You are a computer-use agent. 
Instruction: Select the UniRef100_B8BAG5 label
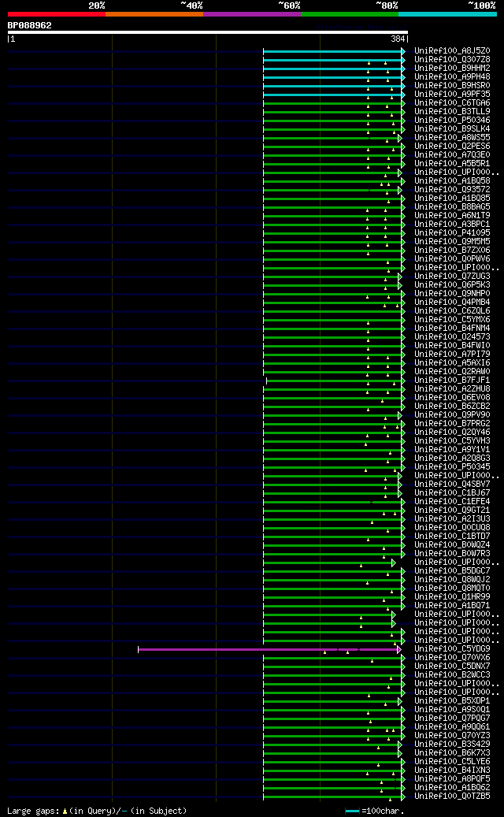point(452,207)
